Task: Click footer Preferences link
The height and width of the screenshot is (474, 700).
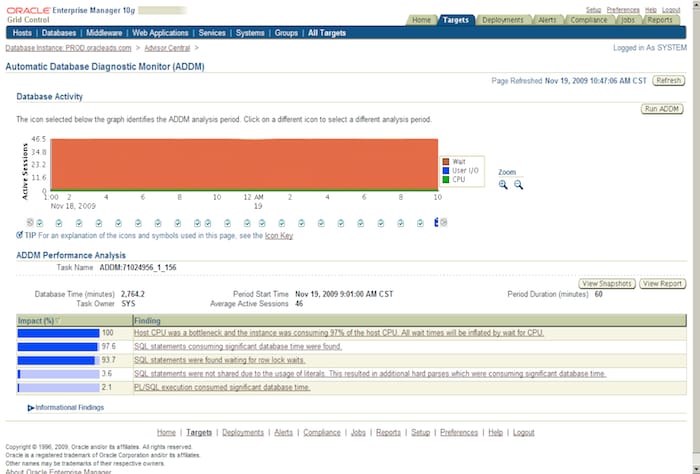Action: (459, 432)
